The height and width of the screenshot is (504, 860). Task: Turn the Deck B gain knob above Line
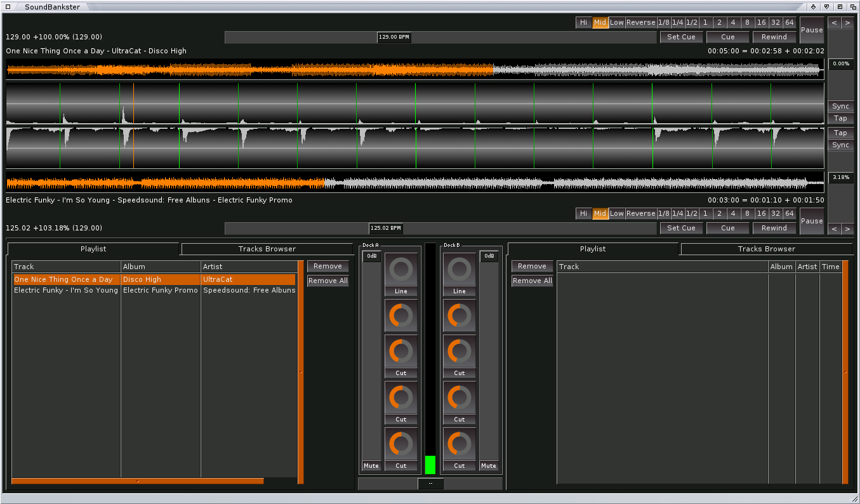pyautogui.click(x=459, y=270)
